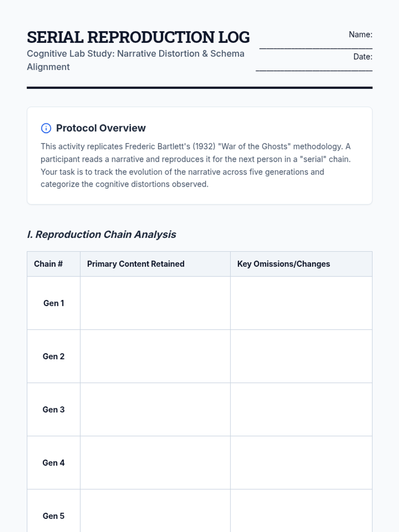The image size is (399, 532).
Task: Click Gen 4 Primary Content Retained cell
Action: [x=155, y=463]
